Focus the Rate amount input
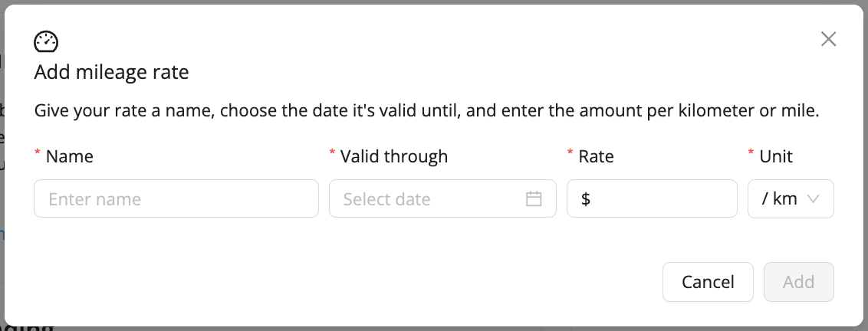The width and height of the screenshot is (868, 331). coord(659,199)
